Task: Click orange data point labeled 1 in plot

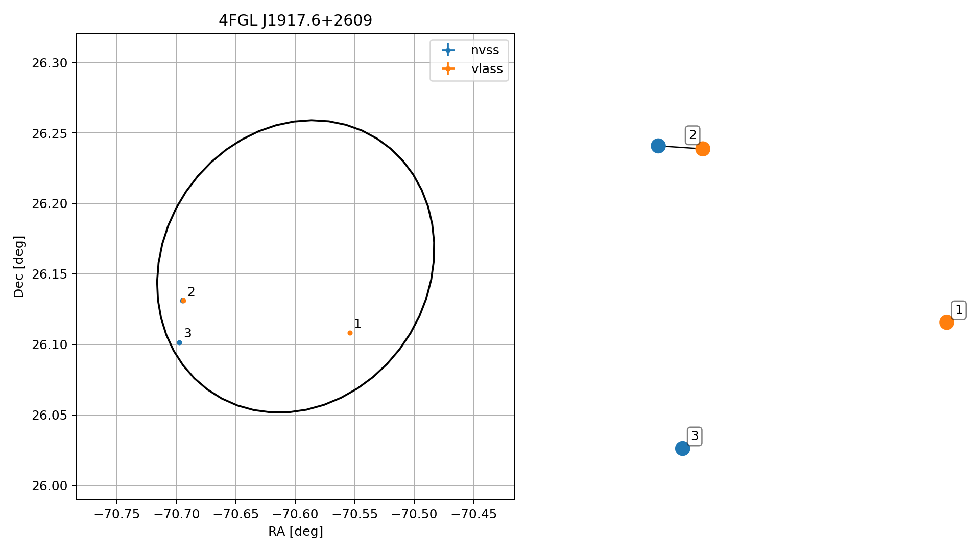Action: click(350, 333)
